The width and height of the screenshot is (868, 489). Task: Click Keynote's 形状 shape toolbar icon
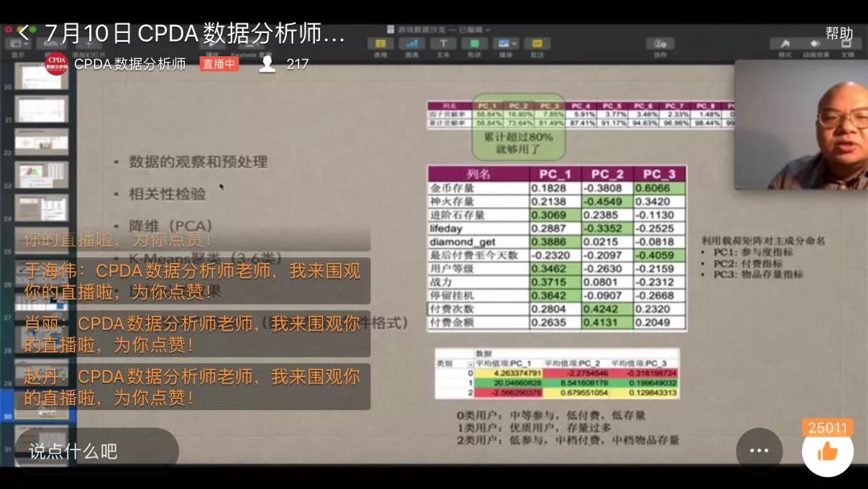point(474,43)
